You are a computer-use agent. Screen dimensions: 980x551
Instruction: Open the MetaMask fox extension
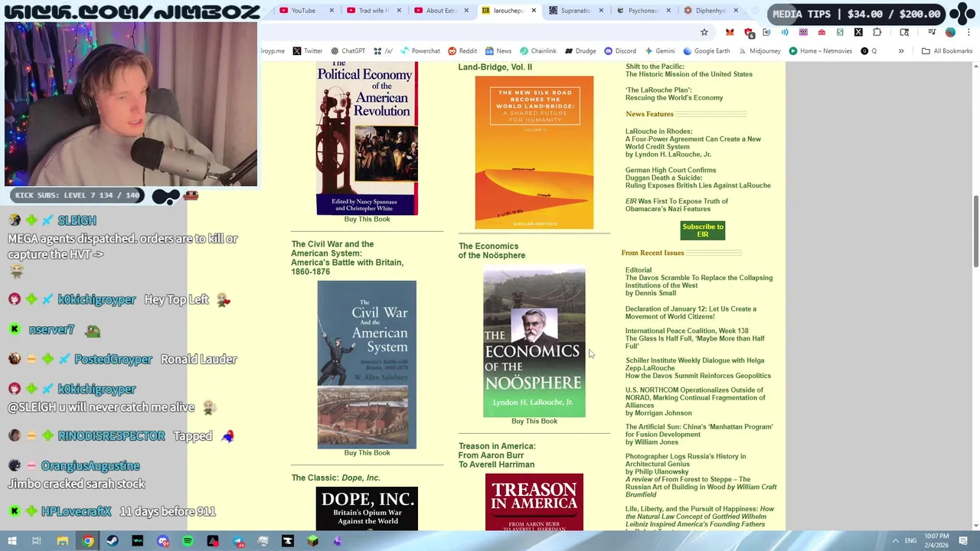(x=730, y=32)
